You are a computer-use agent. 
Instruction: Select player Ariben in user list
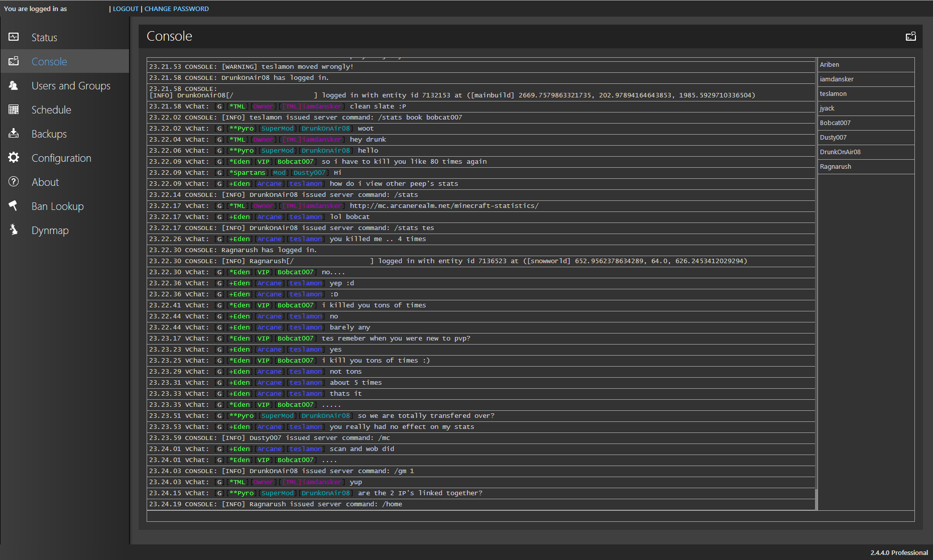(866, 65)
